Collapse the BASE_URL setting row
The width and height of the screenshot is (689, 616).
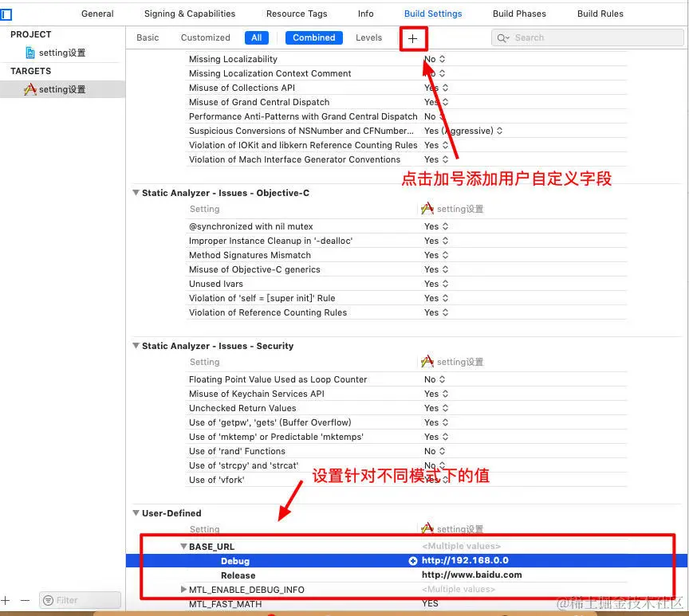[x=183, y=547]
